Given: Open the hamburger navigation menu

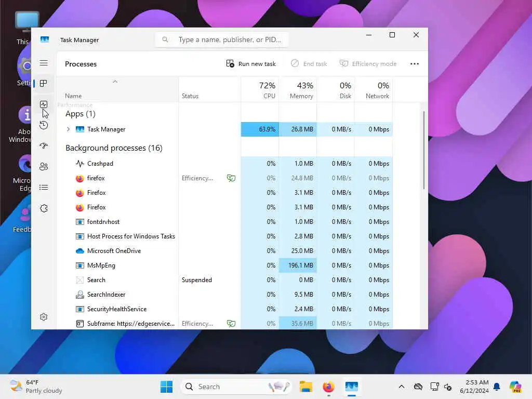Looking at the screenshot, I should pos(44,63).
